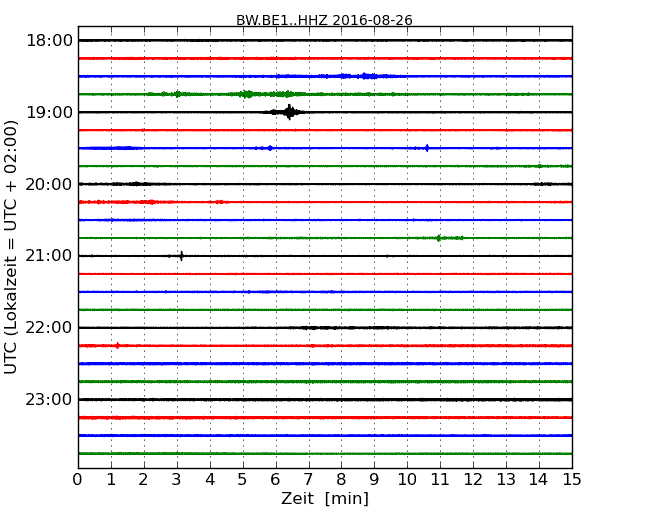Click the red spike on the 22:15 trace

[x=118, y=345]
